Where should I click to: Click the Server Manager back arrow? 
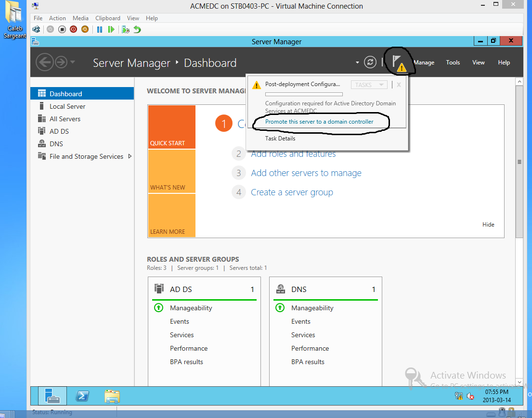(x=45, y=62)
